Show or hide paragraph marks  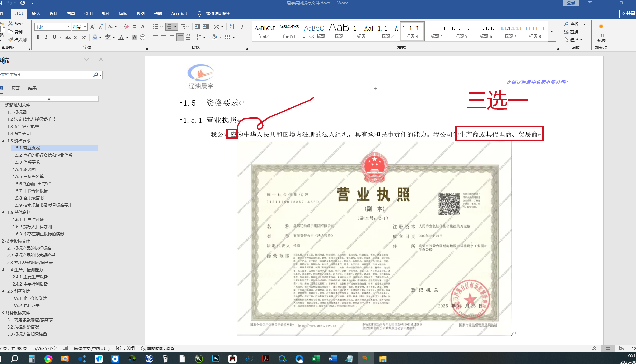[242, 27]
